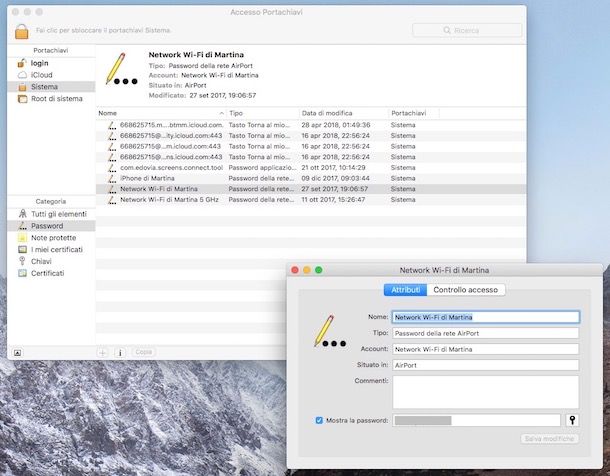This screenshot has width=610, height=476.
Task: Click the Commenti text area
Action: point(486,392)
